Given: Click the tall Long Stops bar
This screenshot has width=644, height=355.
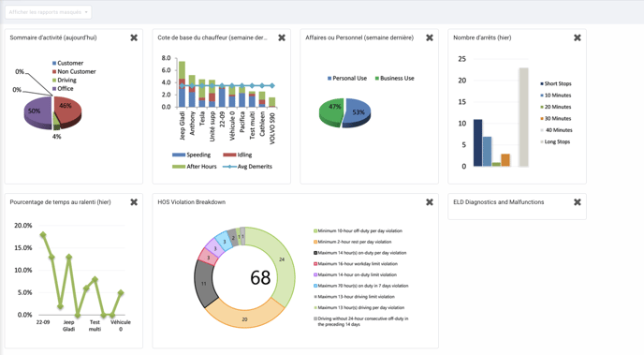Looking at the screenshot, I should point(523,117).
